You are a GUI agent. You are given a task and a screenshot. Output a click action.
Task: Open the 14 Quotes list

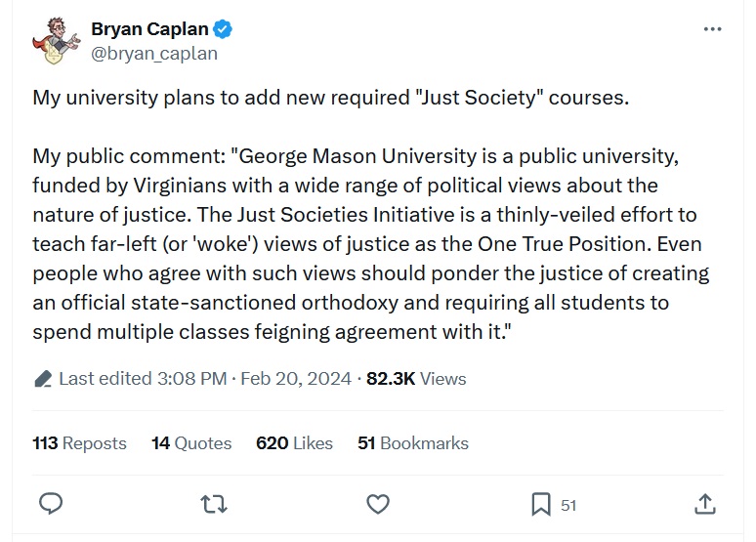pos(191,443)
